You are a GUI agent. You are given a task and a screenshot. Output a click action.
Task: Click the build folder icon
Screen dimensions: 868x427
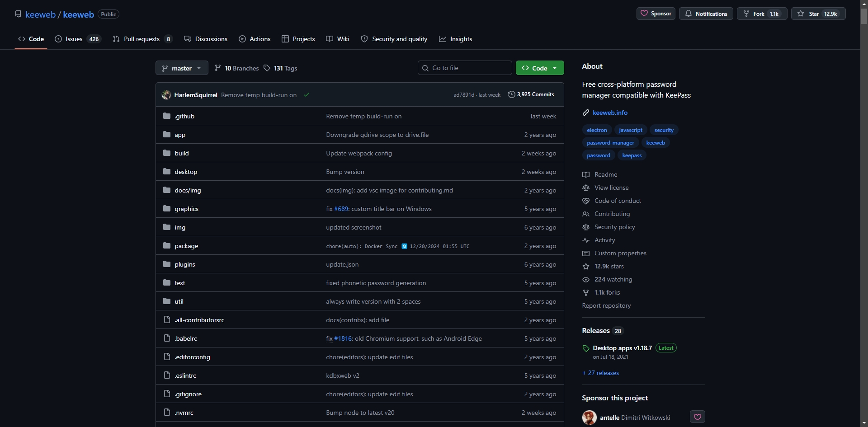point(167,153)
